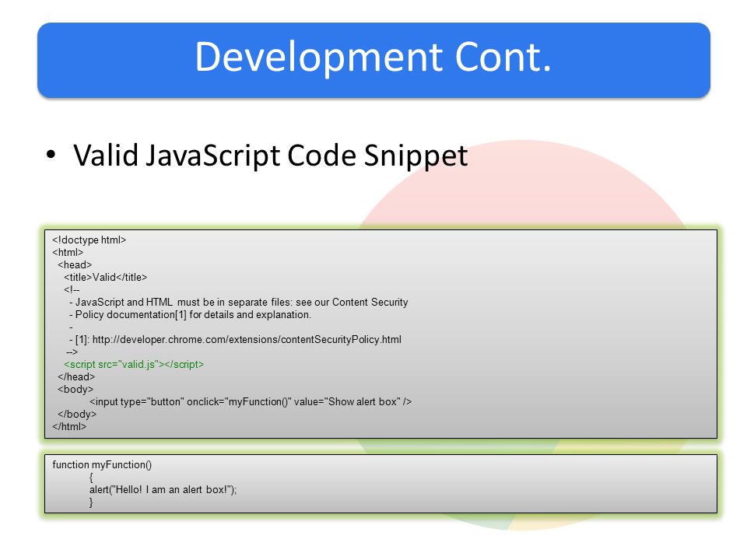Click the '<!--' comment opening line
747x560 pixels.
[72, 289]
